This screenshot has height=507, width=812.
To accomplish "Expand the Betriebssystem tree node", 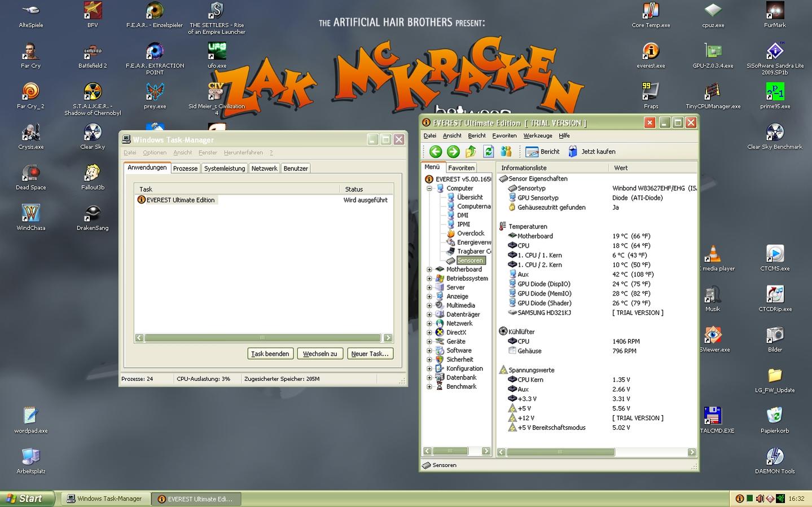I will (429, 279).
